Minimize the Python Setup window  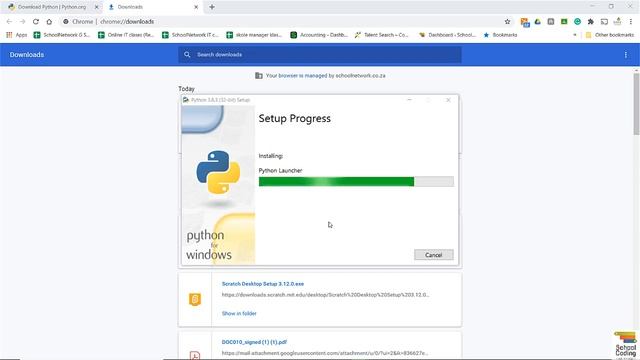[409, 100]
